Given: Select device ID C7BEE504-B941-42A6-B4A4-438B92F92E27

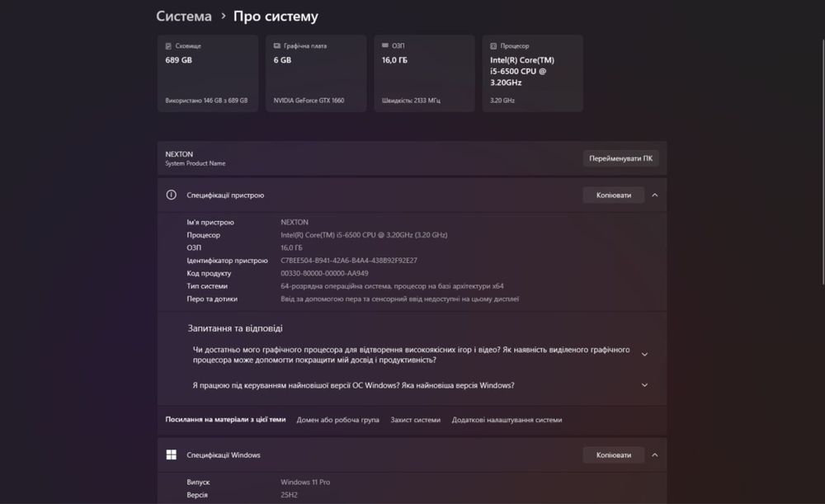Looking at the screenshot, I should coord(349,261).
